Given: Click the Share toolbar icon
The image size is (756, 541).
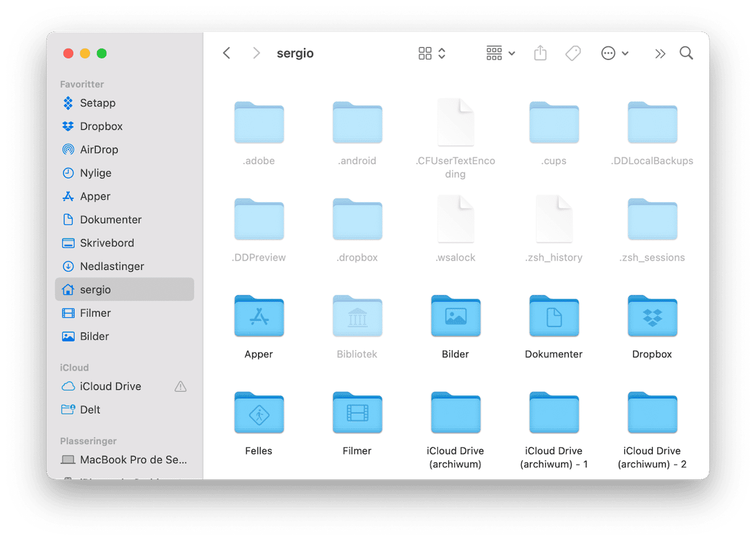Looking at the screenshot, I should [540, 53].
